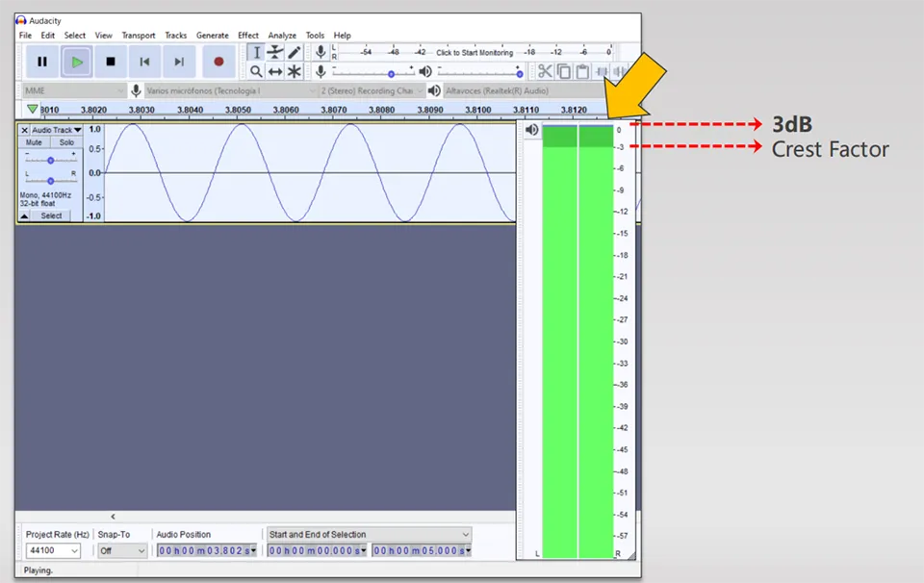Open the Analyze menu
Image resolution: width=924 pixels, height=583 pixels.
click(x=282, y=36)
